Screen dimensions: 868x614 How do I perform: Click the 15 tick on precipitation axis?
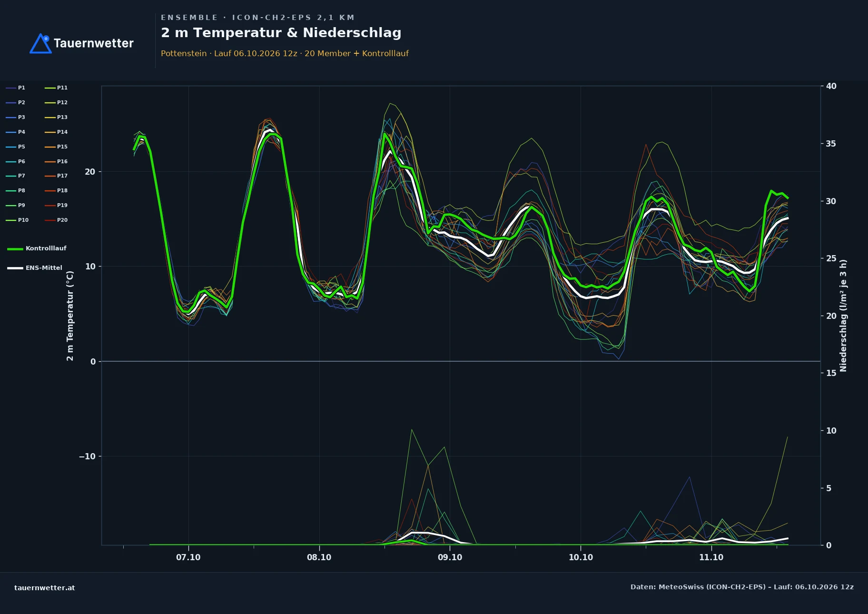point(831,373)
